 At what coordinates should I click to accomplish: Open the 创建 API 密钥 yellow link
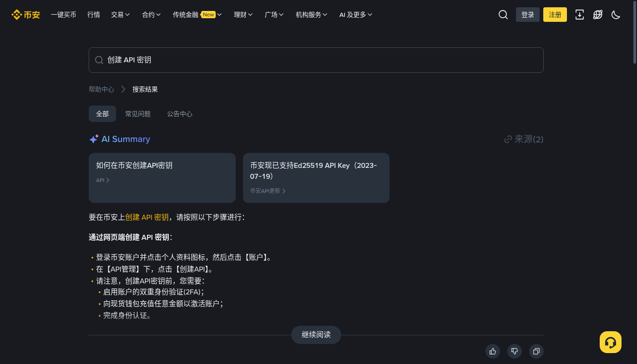click(147, 217)
